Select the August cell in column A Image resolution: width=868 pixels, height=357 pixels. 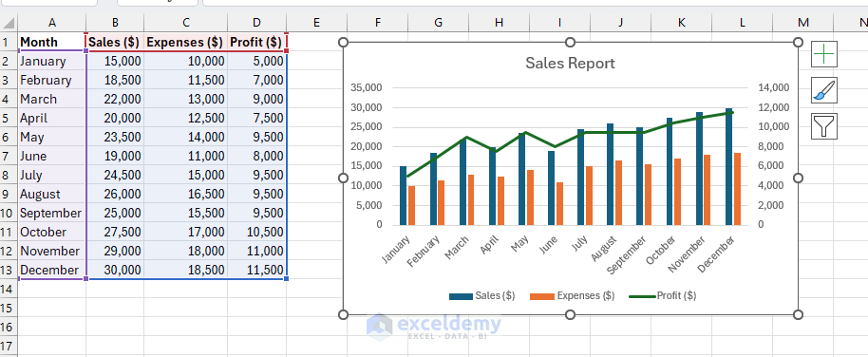[52, 194]
